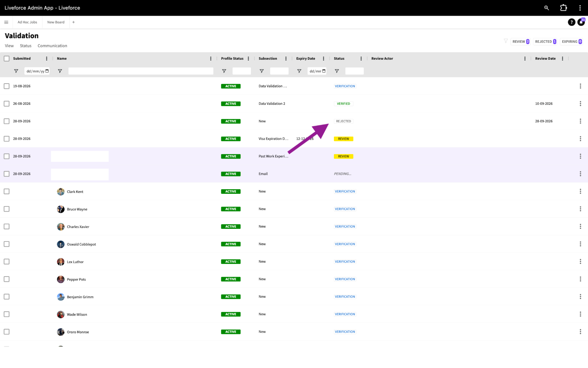Switch to the Ad Hoc Jobs tab
Image resolution: width=588 pixels, height=368 pixels.
click(x=27, y=22)
